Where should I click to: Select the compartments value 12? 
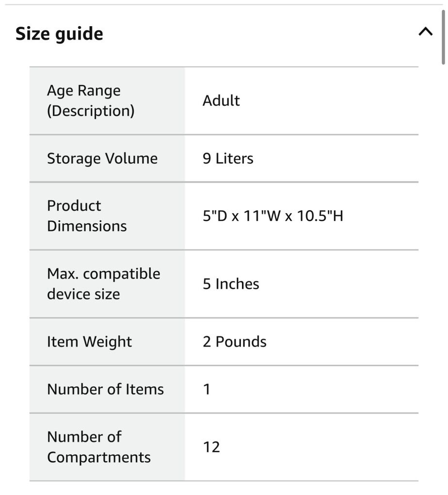pos(211,447)
